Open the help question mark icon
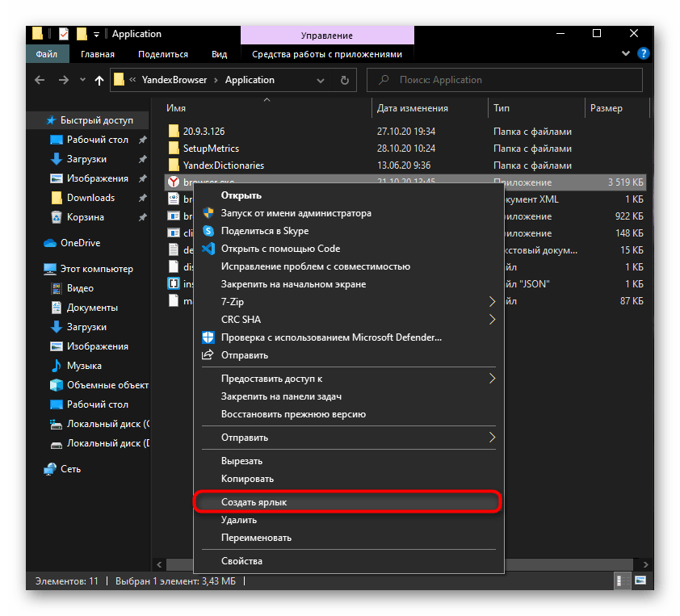The image size is (680, 616). [643, 53]
